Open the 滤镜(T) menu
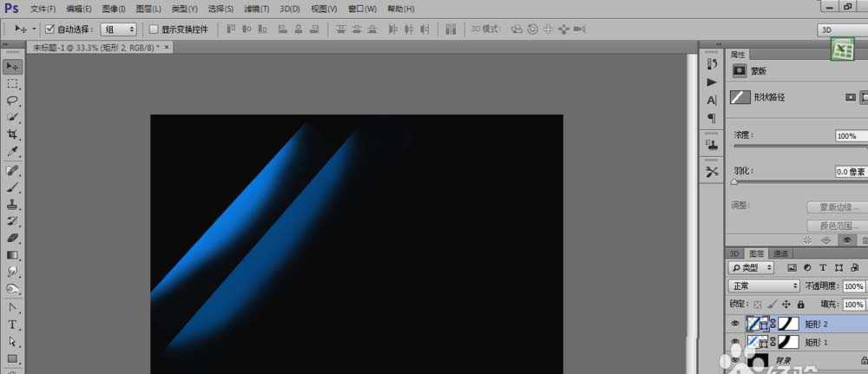868x374 pixels. pos(255,9)
